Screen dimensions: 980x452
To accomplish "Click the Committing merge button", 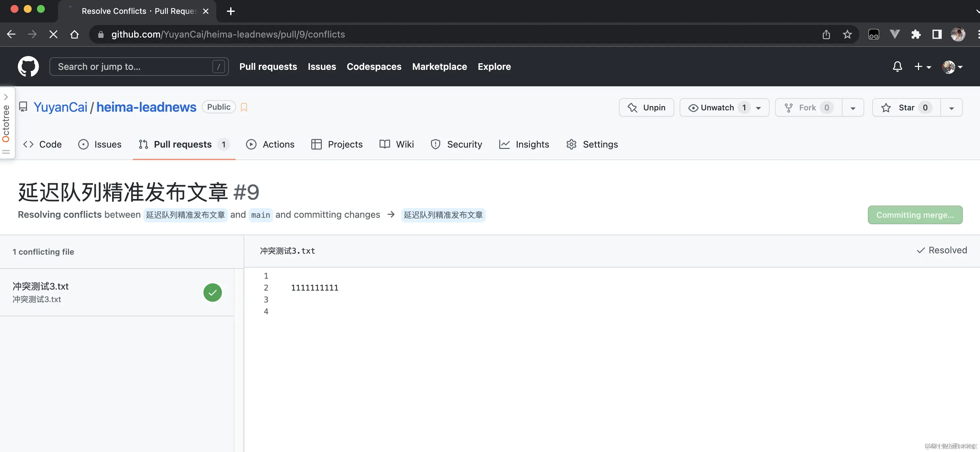I will (915, 215).
